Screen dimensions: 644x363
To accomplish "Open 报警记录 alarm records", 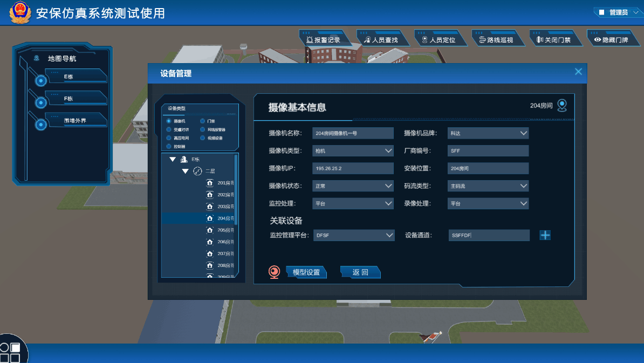I will click(324, 39).
